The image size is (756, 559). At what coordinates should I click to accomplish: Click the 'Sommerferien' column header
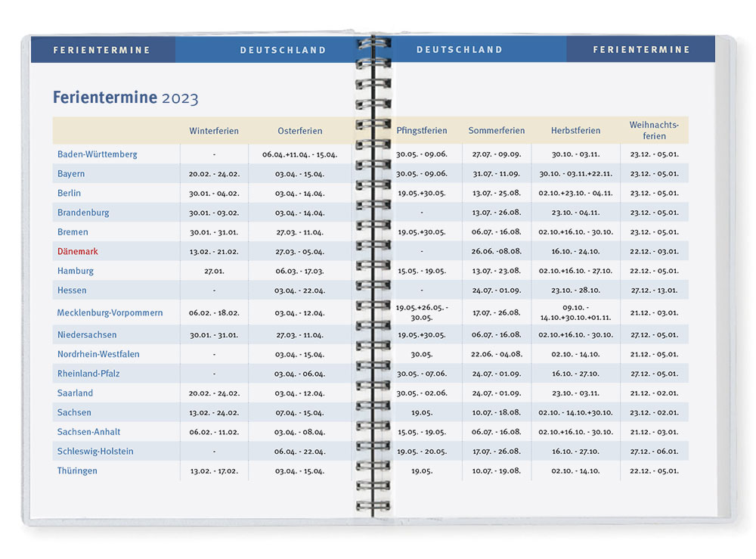496,130
